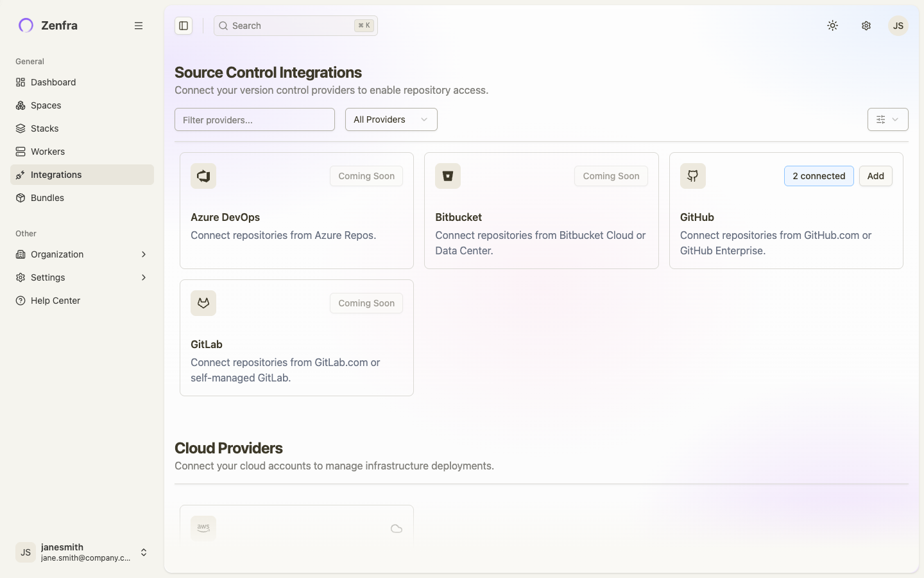
Task: Click the Bitbucket bucket icon
Action: click(x=447, y=175)
